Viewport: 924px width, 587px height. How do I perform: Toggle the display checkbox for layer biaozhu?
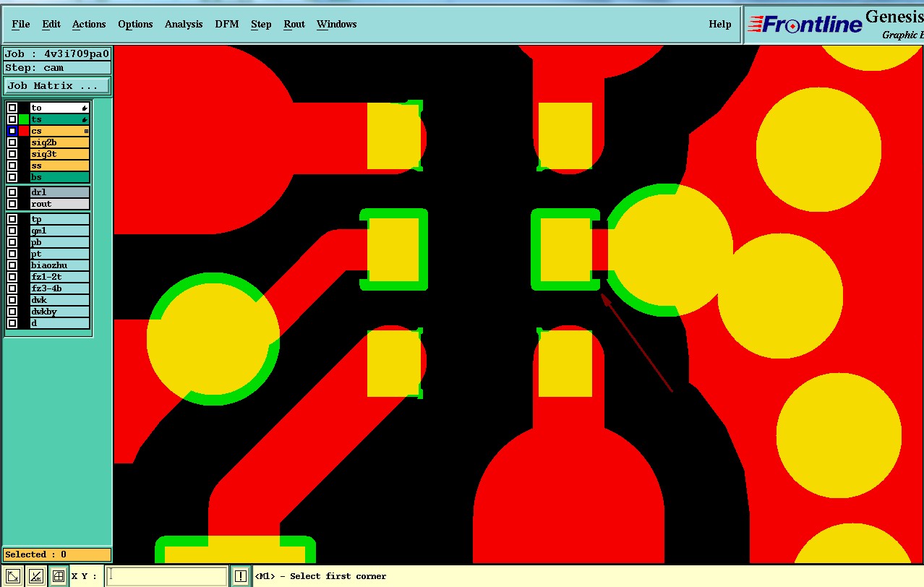coord(12,265)
